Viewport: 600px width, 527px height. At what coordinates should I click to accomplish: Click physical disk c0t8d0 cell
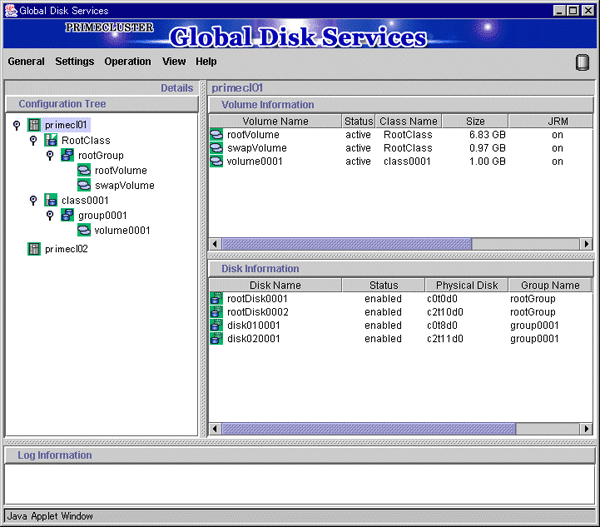click(442, 325)
